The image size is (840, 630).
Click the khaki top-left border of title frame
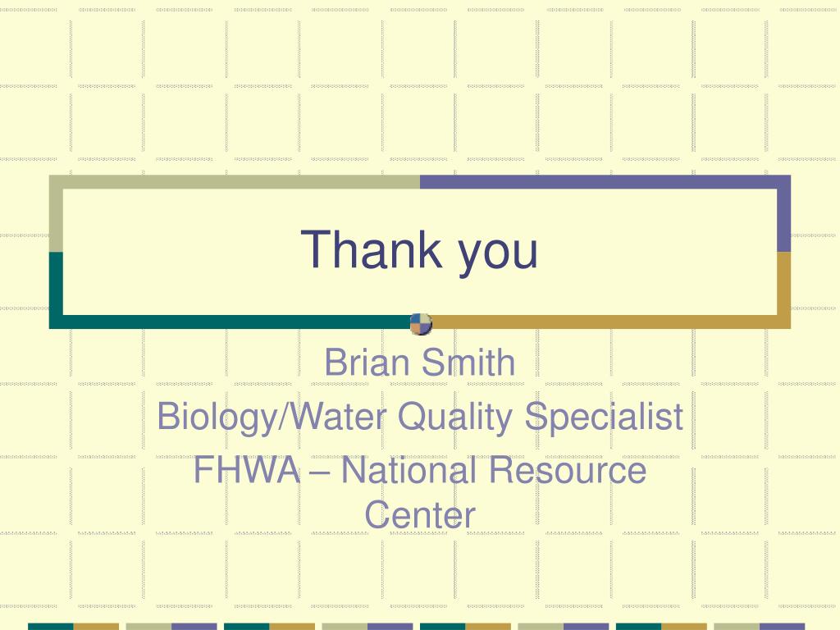235,182
